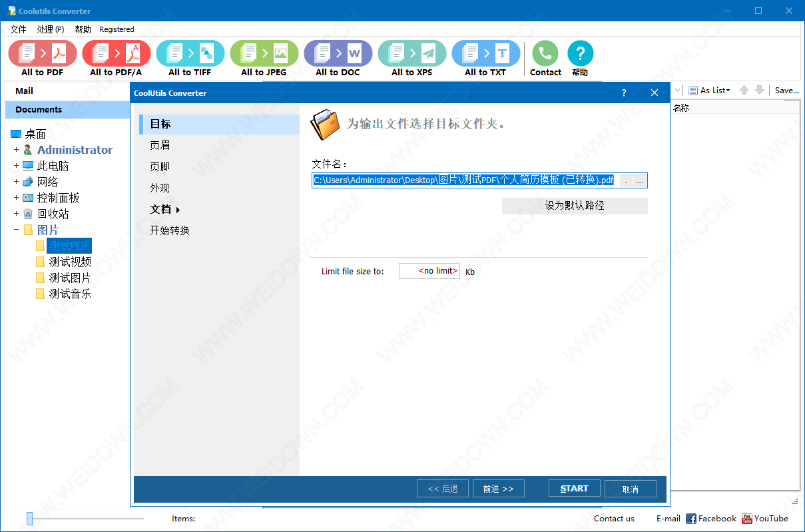
Task: Click the 设为默认路径 button
Action: point(575,206)
